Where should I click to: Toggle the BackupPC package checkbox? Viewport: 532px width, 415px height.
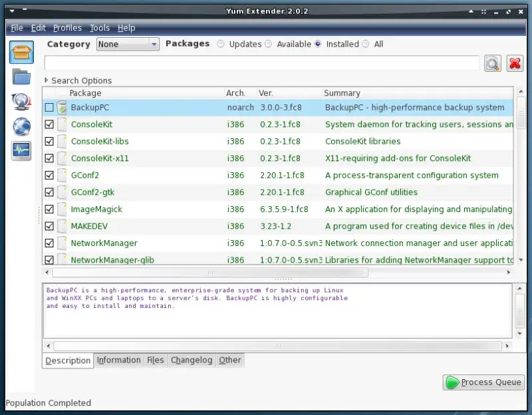[49, 108]
